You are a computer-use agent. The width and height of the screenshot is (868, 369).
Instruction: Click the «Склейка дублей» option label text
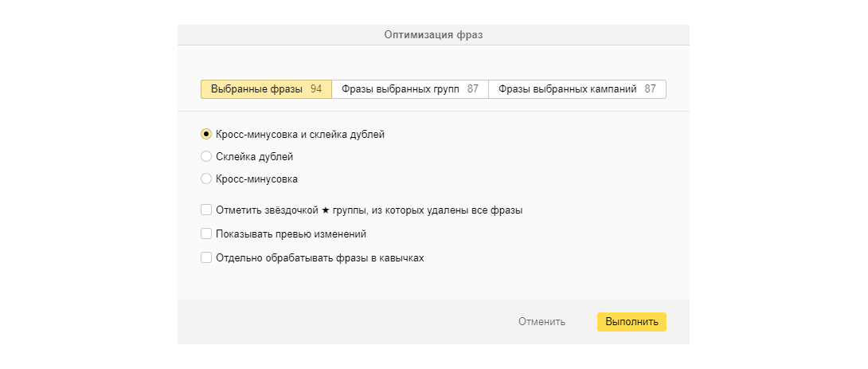(x=254, y=157)
